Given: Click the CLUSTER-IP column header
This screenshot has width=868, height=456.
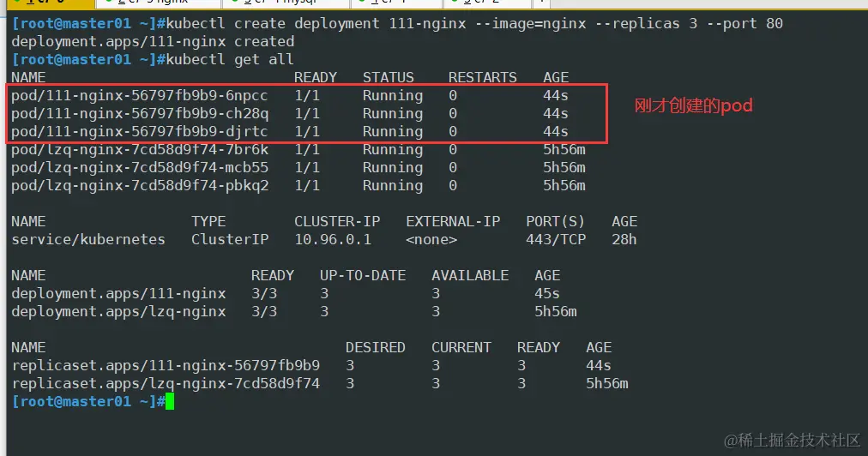Looking at the screenshot, I should point(337,221).
